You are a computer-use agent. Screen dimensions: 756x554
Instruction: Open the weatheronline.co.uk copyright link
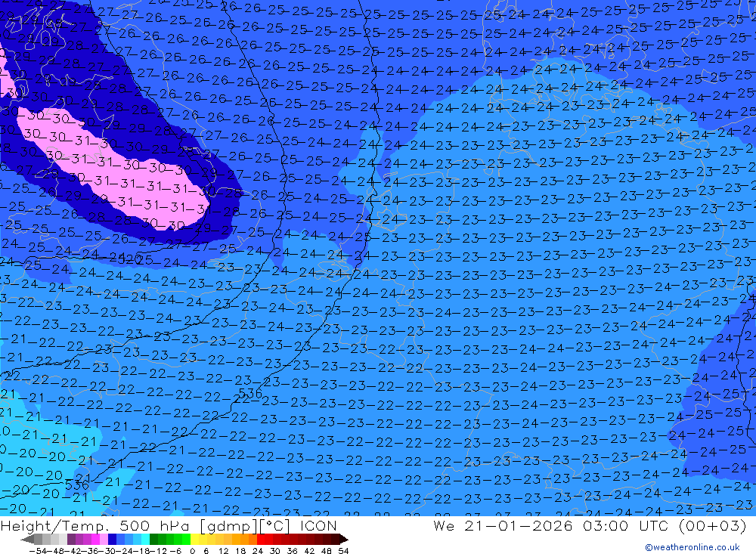[692, 547]
